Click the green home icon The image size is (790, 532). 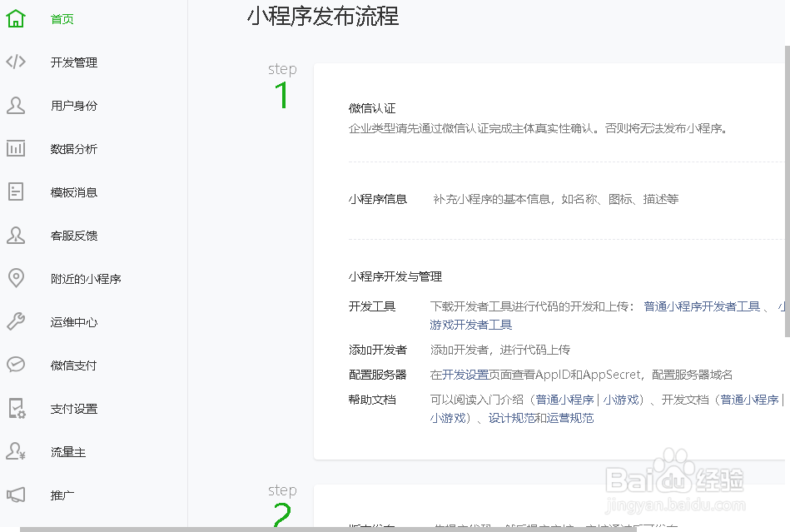16,18
